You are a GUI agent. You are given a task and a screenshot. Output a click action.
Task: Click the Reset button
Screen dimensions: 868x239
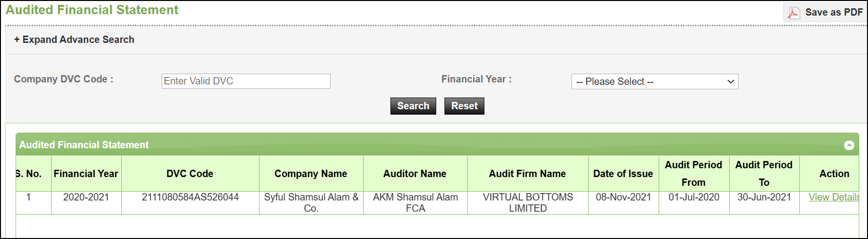point(464,106)
